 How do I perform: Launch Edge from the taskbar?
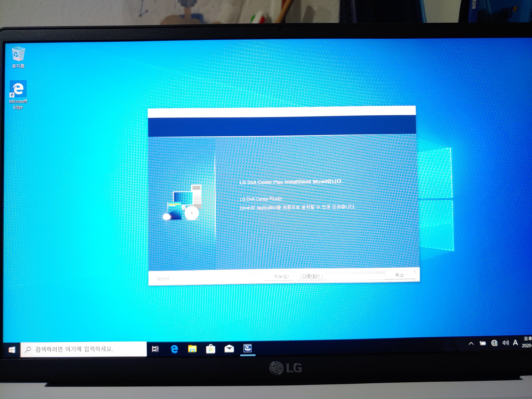point(174,349)
